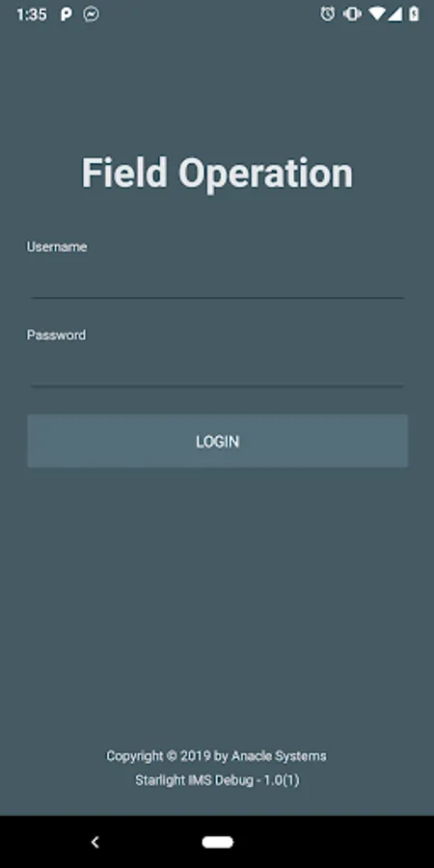Tap the Username label
Image resolution: width=434 pixels, height=868 pixels.
[x=57, y=247]
